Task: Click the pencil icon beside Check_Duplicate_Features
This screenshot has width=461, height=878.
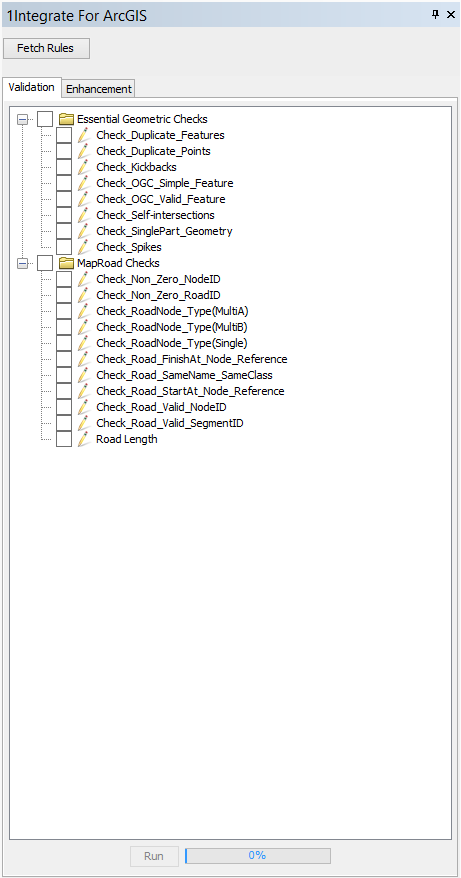Action: [x=83, y=135]
